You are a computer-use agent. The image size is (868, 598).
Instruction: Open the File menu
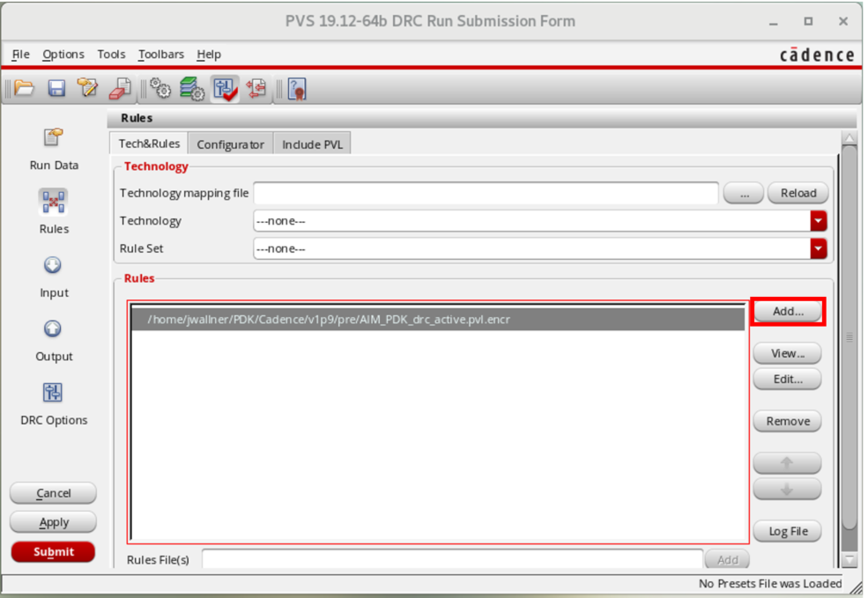coord(20,55)
